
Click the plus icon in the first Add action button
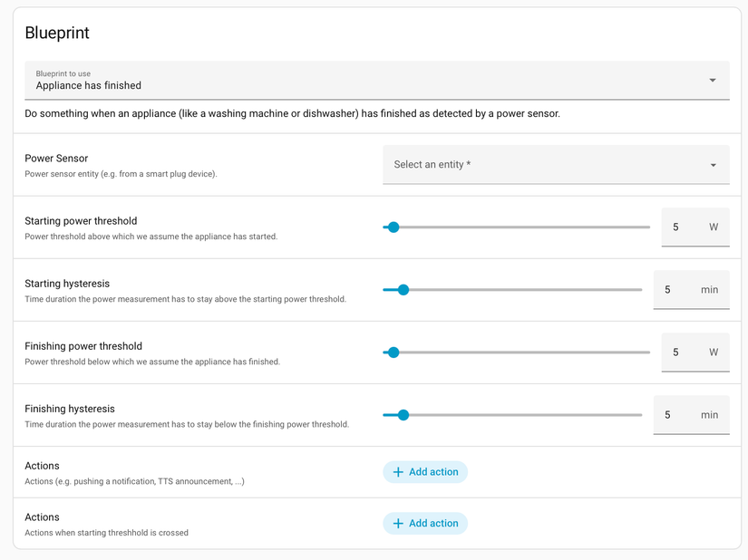(x=400, y=471)
